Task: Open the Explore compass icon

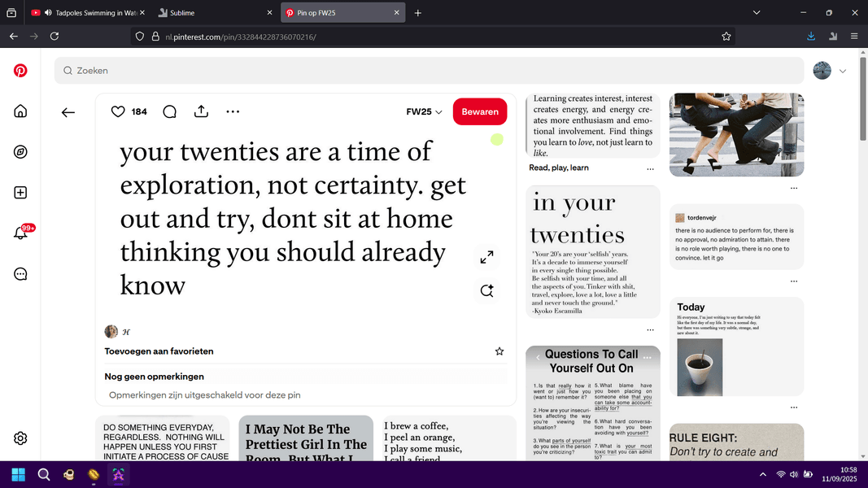Action: click(x=20, y=152)
